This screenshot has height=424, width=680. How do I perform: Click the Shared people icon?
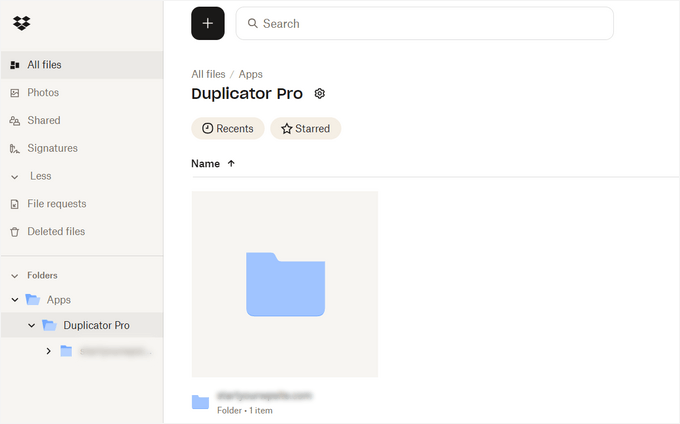point(15,121)
